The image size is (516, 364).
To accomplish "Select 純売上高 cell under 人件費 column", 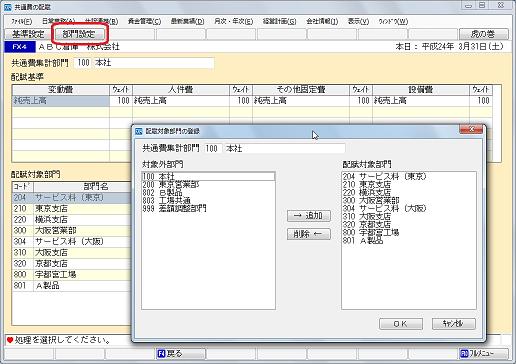I will point(181,101).
